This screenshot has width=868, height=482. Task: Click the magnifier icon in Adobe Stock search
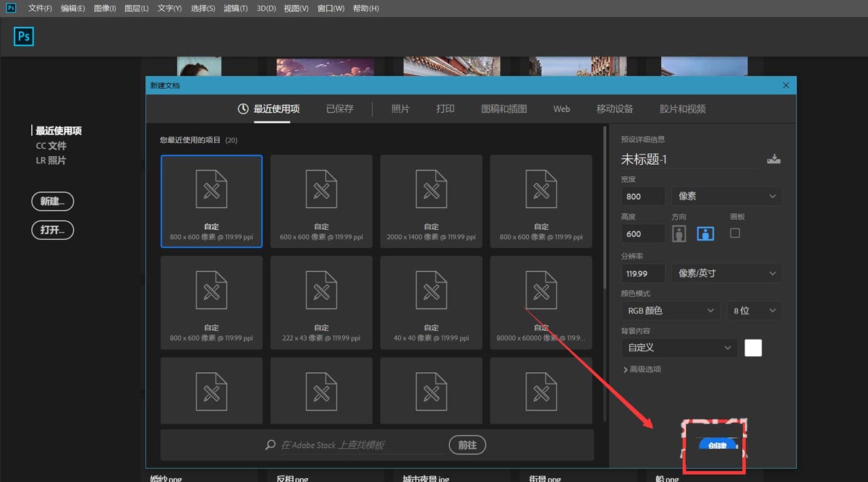[x=271, y=445]
